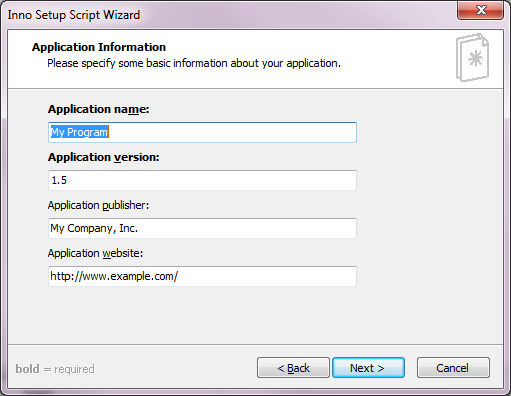
Task: Cancel the script wizard
Action: [x=453, y=368]
